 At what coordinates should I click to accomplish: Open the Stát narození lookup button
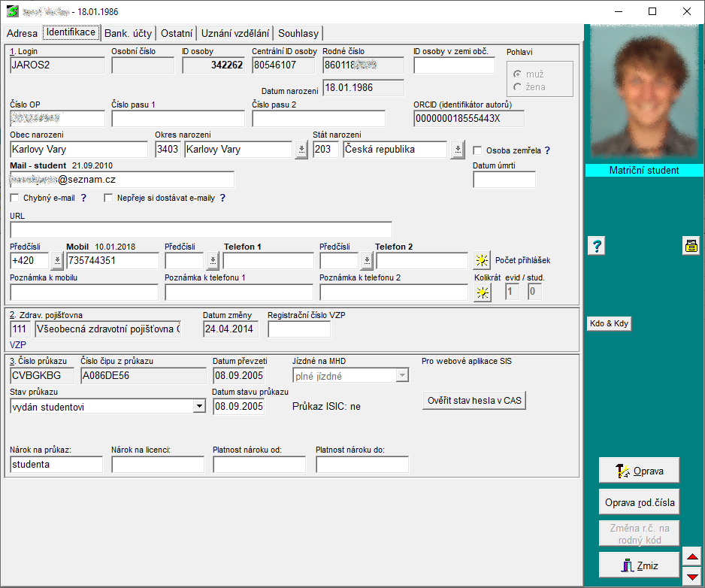(458, 150)
